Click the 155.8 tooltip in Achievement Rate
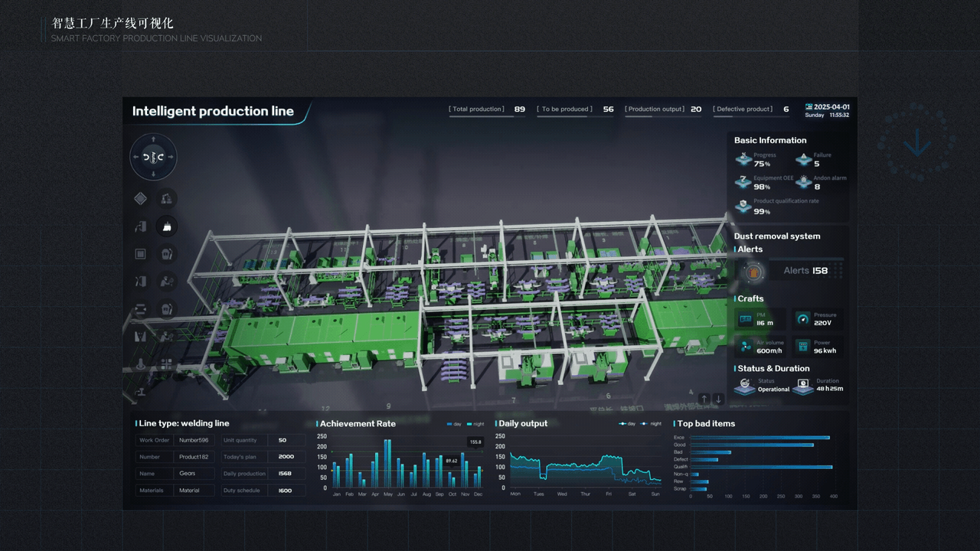The height and width of the screenshot is (551, 980). coord(475,442)
